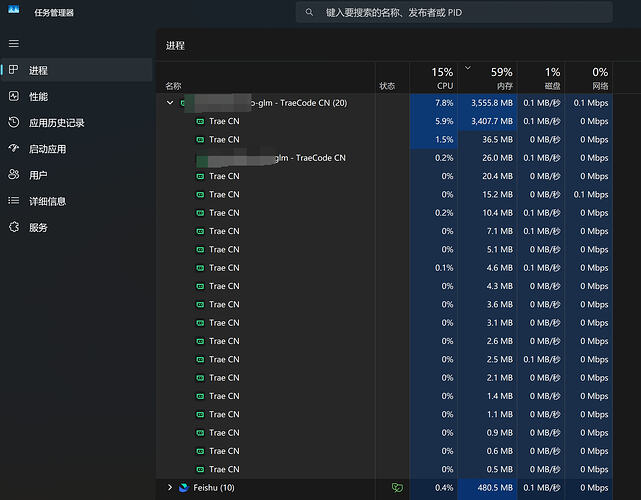Click Trae CN icon in 3.6 MB row
This screenshot has width=641, height=500.
[x=200, y=305]
